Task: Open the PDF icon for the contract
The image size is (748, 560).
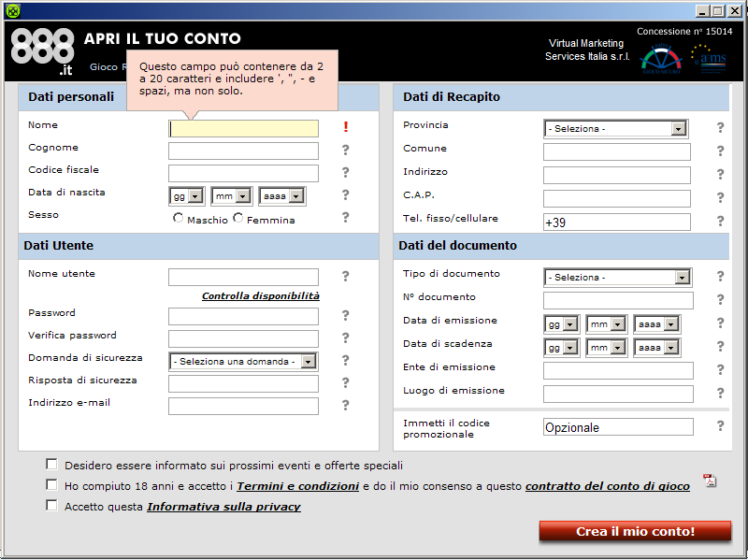Action: 710,481
